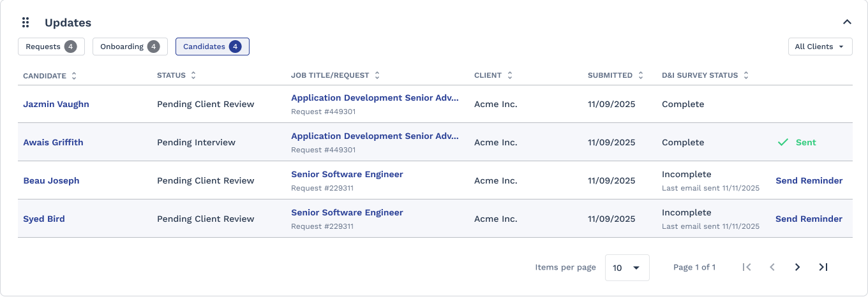Jump to the last page icon

tap(823, 267)
